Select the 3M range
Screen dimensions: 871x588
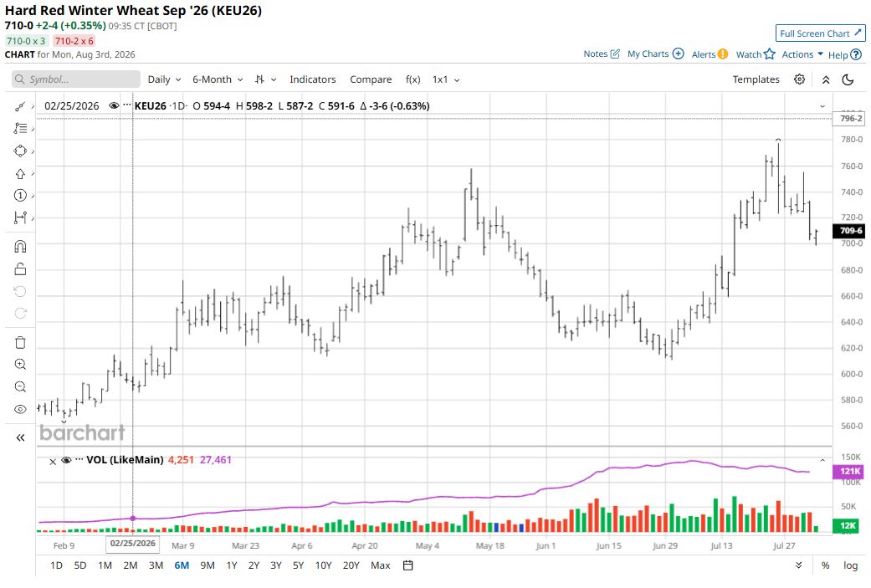(156, 565)
